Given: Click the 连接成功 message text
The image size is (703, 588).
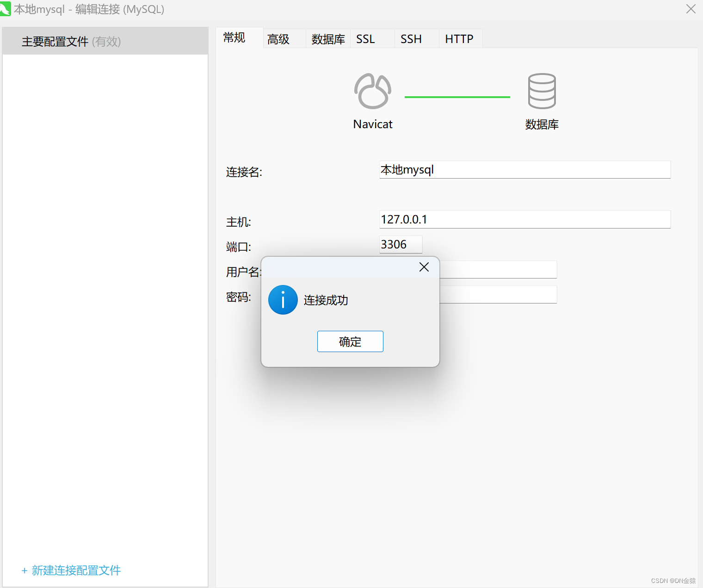Looking at the screenshot, I should [x=326, y=300].
